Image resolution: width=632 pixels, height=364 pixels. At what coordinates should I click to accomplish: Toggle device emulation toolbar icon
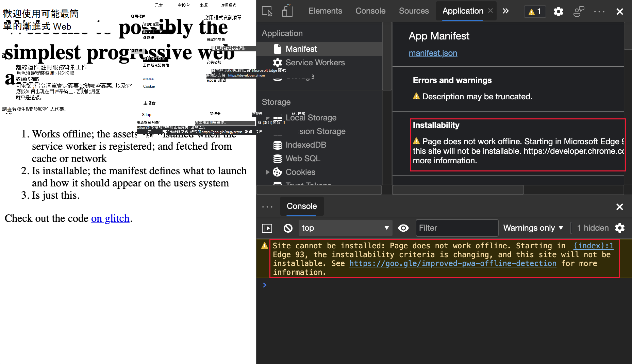click(x=287, y=11)
